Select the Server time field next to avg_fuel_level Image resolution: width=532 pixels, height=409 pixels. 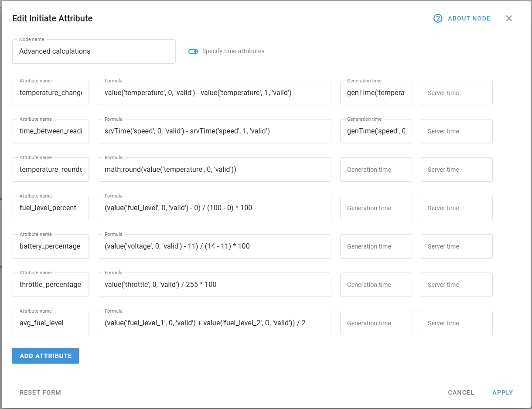(457, 323)
